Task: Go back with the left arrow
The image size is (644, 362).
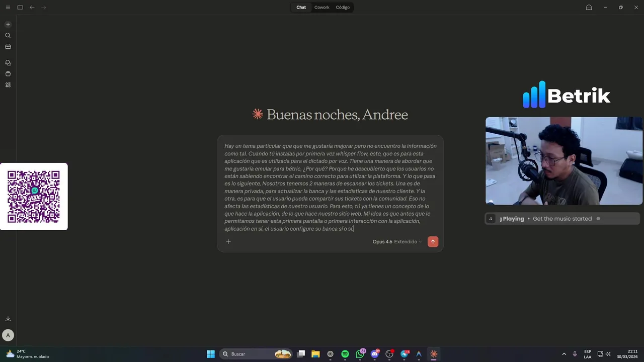Action: pyautogui.click(x=32, y=8)
